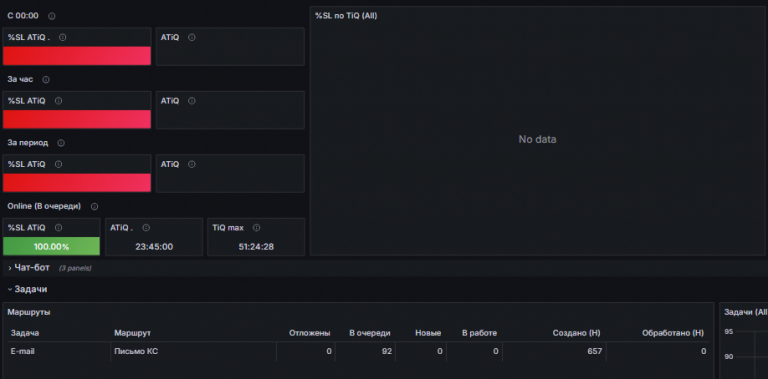Image resolution: width=768 pixels, height=379 pixels.
Task: Open the Маршруты panel title menu
Action: tap(29, 312)
